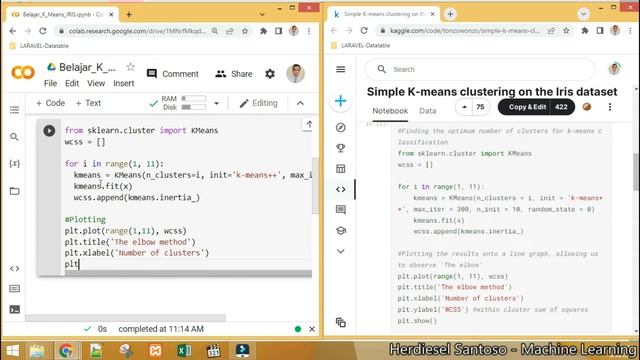Open Colab command palette icon
This screenshot has height=360, width=640.
tap(14, 289)
